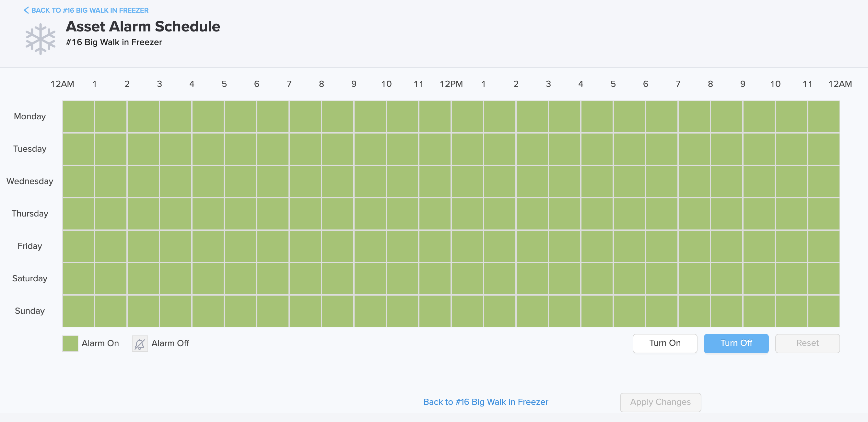This screenshot has width=868, height=422.
Task: Click the snowflake freezer asset icon
Action: 41,39
